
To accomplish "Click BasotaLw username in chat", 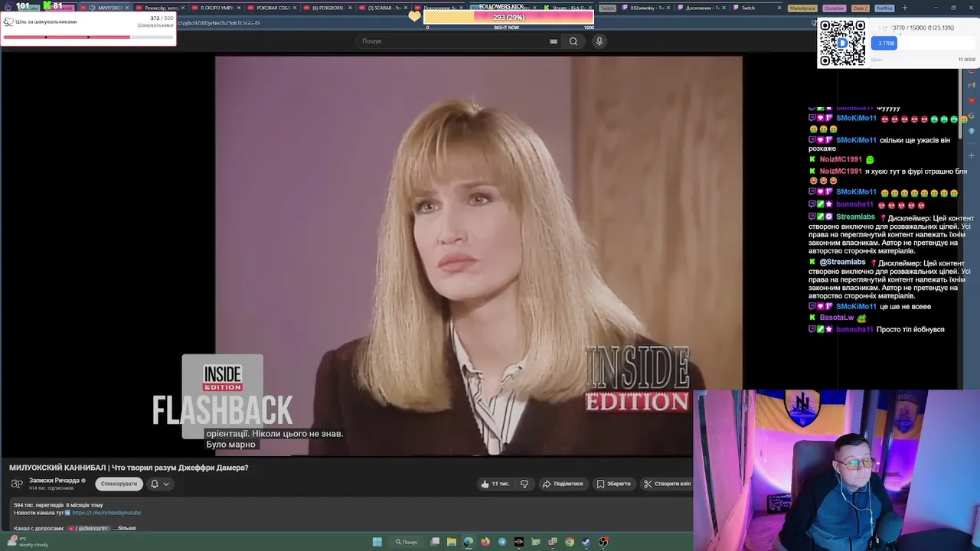I will tap(837, 318).
